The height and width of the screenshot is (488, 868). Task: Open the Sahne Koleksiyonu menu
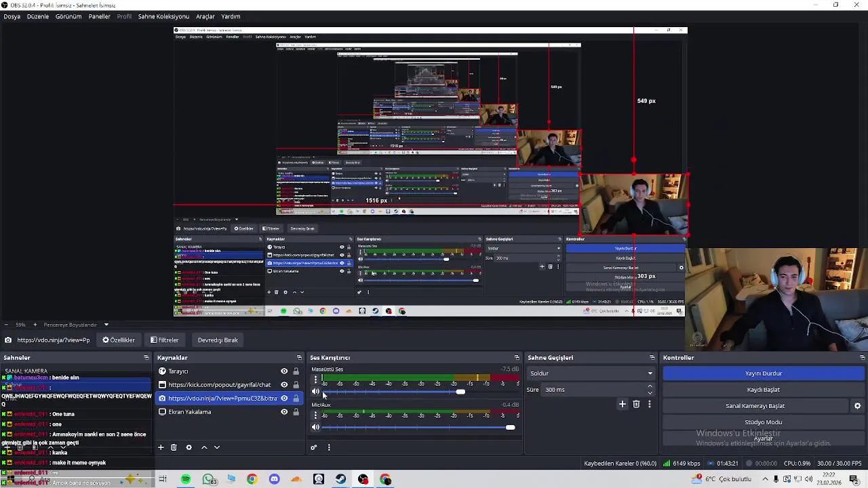pos(163,16)
